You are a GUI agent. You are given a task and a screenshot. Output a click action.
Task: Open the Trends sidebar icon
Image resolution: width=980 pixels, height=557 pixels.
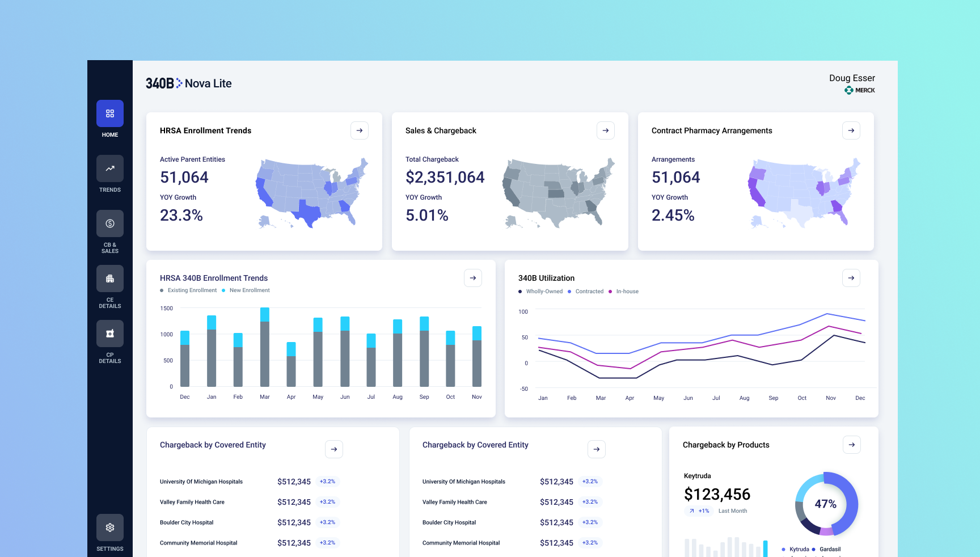click(x=110, y=168)
